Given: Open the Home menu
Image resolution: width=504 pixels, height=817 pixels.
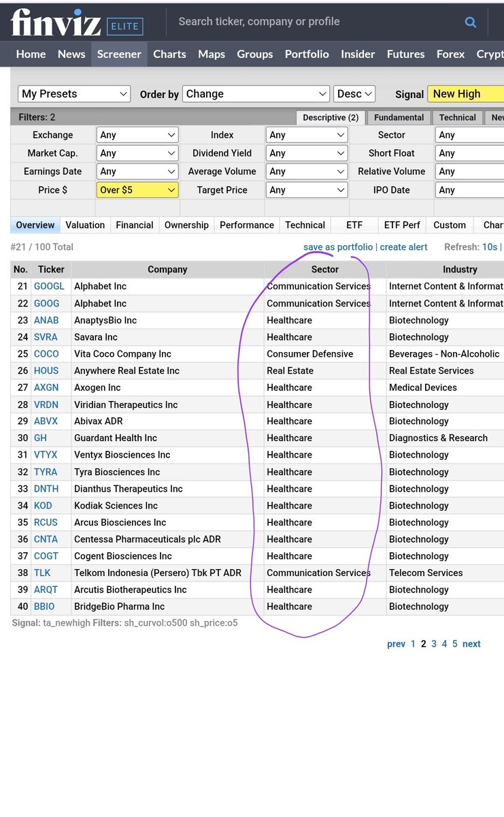Looking at the screenshot, I should pos(31,54).
